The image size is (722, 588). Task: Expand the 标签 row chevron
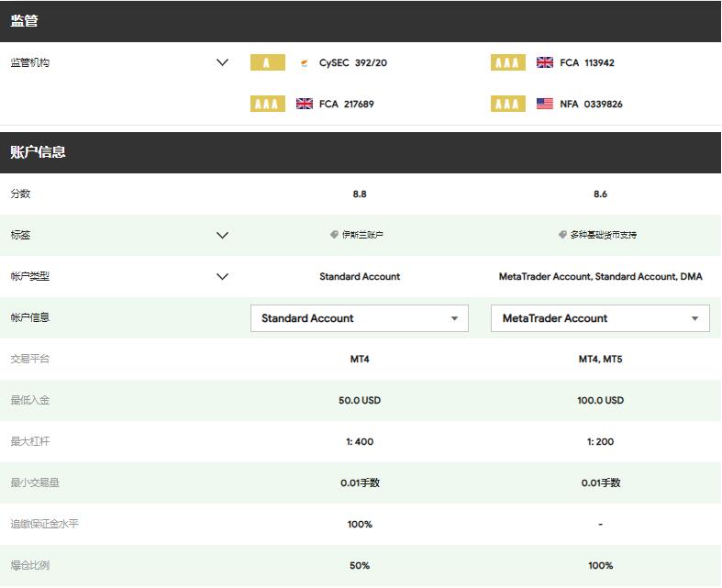(222, 235)
